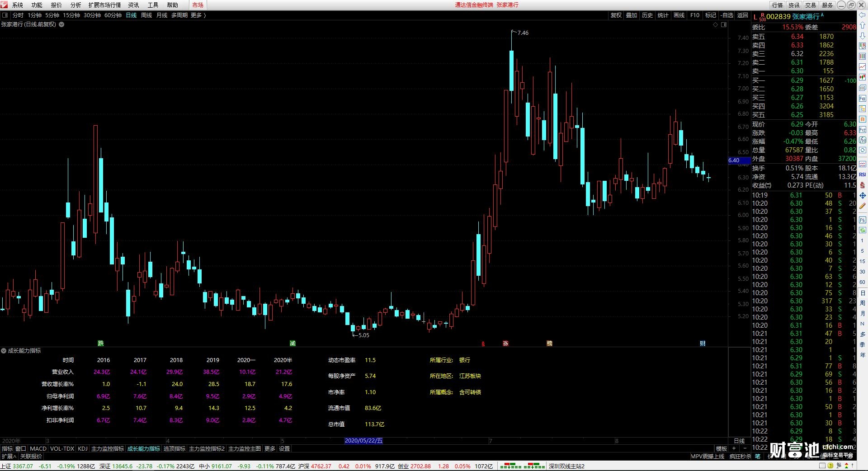Click the TDX logo icon in title bar
Screen dimensions: 868x471
coord(4,5)
